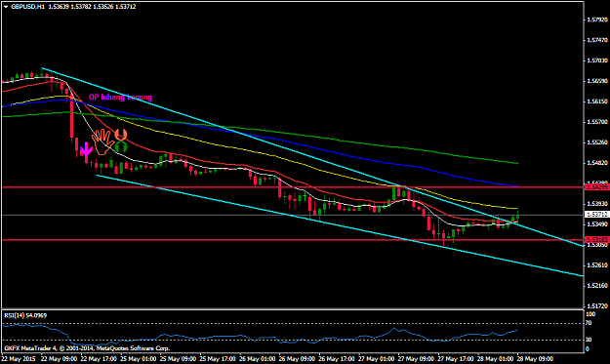Click the 26 May 01:00 time label
Screen dimensions: 610x364
(257, 358)
